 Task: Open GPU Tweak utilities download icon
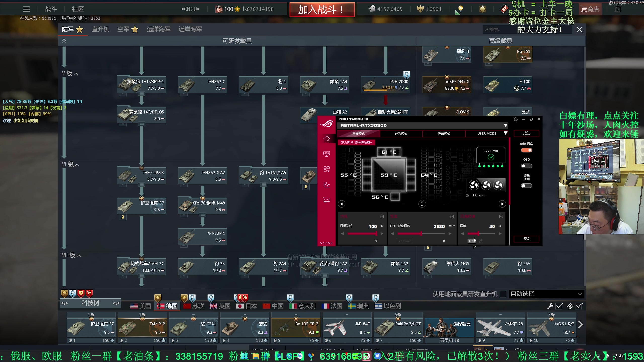[327, 169]
